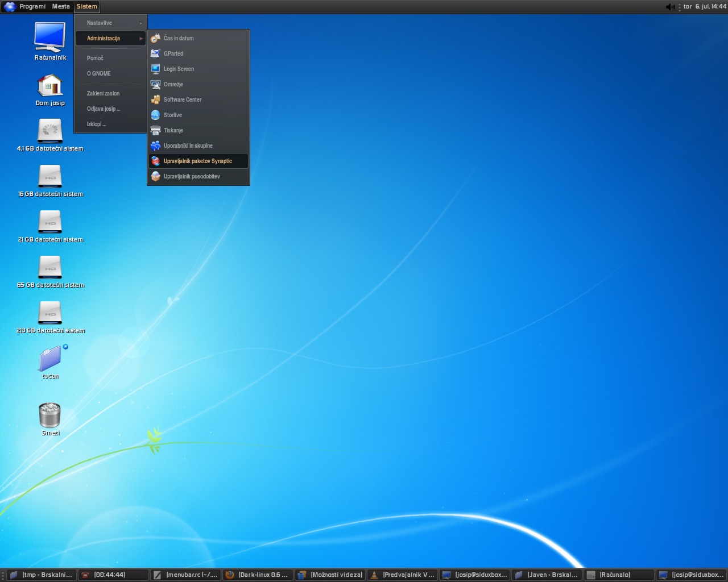Select Administracija in Sistem menu
Image resolution: width=728 pixels, height=582 pixels.
tap(111, 38)
